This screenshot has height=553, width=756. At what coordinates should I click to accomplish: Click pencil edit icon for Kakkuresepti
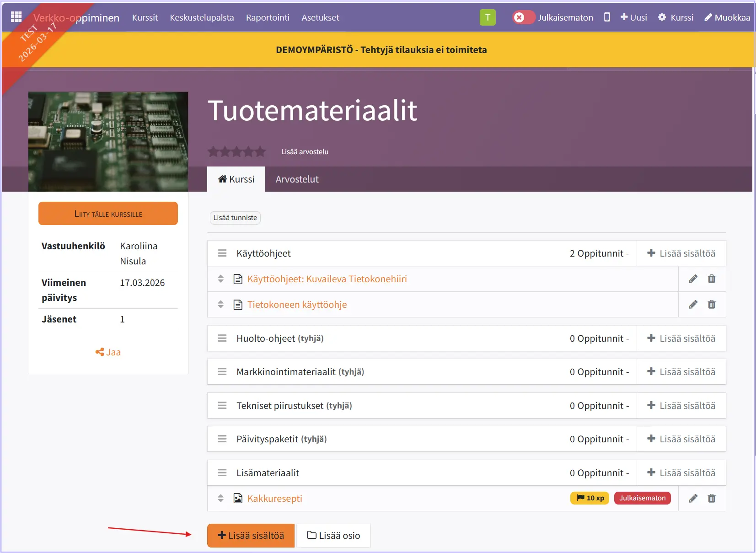[693, 498]
